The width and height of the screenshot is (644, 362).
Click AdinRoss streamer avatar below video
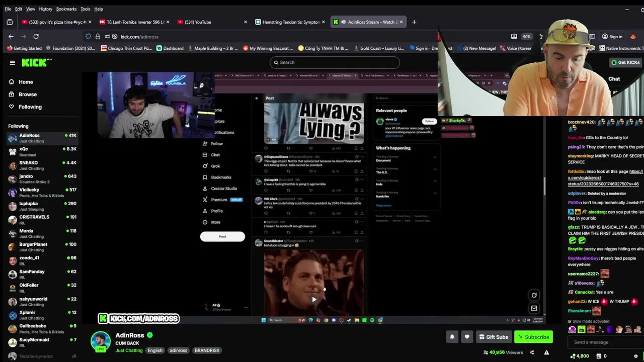(100, 341)
